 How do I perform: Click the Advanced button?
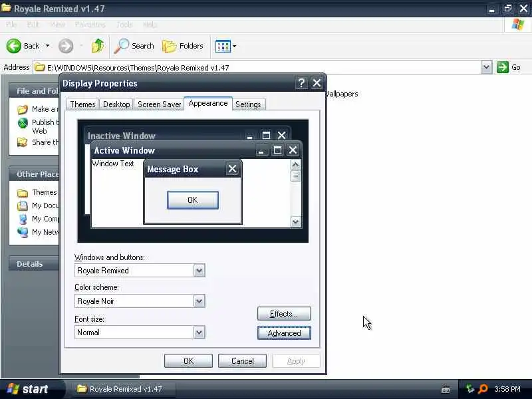pos(284,333)
